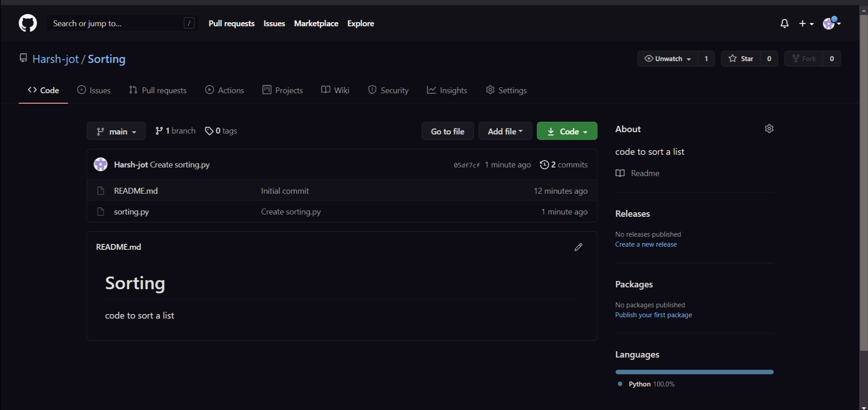
Task: Click Python 100.0% language entry
Action: tap(646, 384)
